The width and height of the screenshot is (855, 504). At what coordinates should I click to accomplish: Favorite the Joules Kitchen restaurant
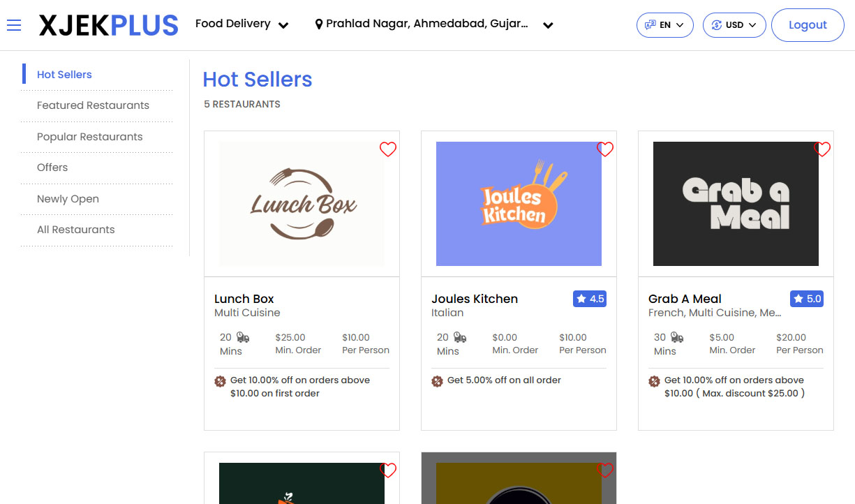pyautogui.click(x=605, y=149)
